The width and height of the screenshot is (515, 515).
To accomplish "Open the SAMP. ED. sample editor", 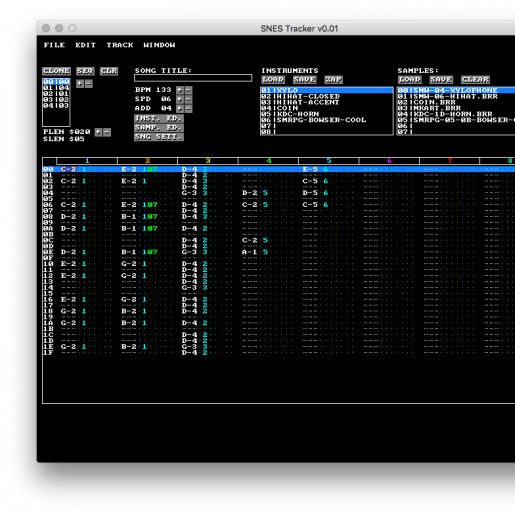I will 159,128.
